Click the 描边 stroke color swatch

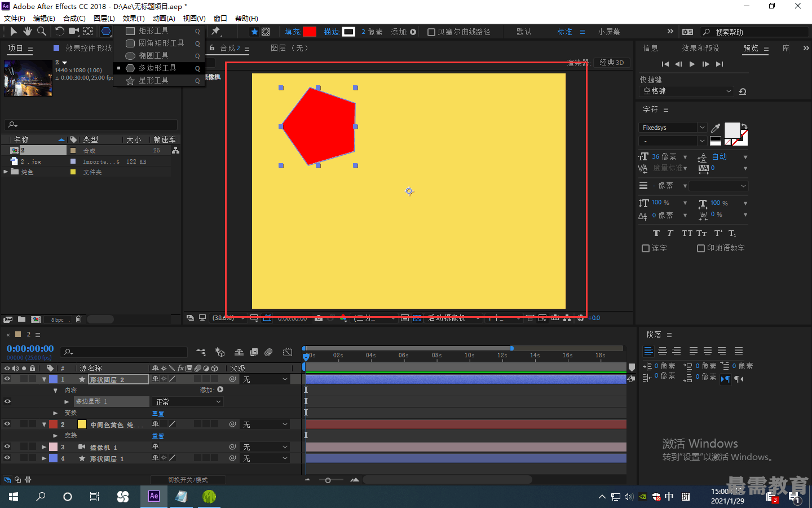pos(349,32)
